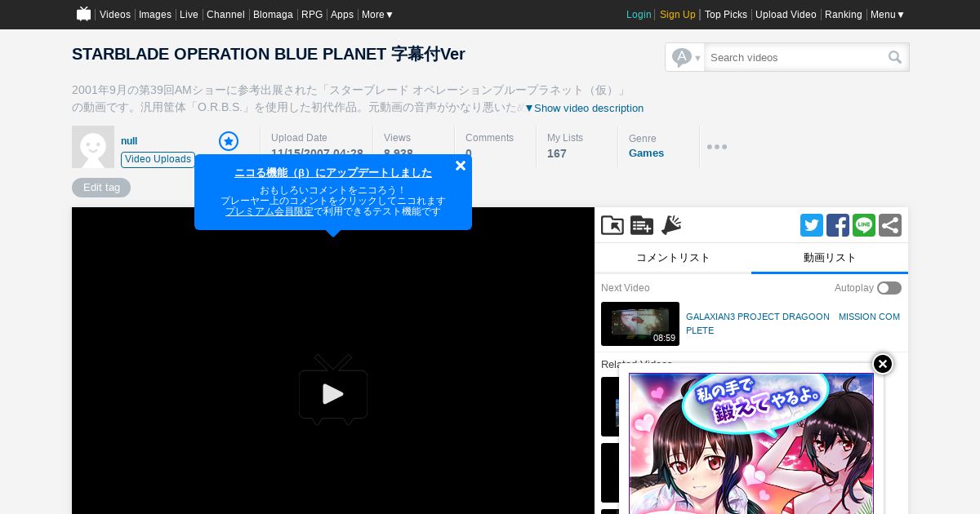Close the blue Nicoru update tooltip
Image resolution: width=980 pixels, height=514 pixels.
(461, 166)
